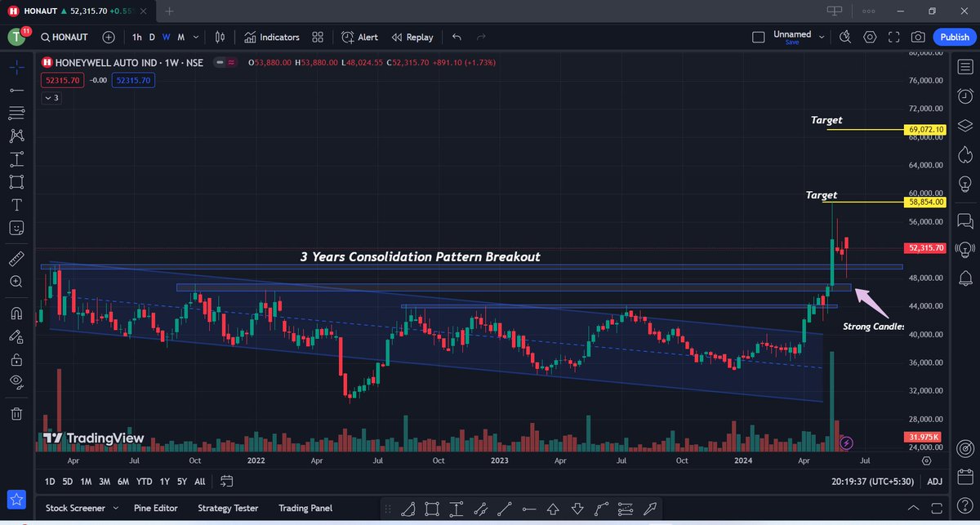Open the forecasting and measurement tools
Screen dimensions: 980x525
tap(16, 158)
